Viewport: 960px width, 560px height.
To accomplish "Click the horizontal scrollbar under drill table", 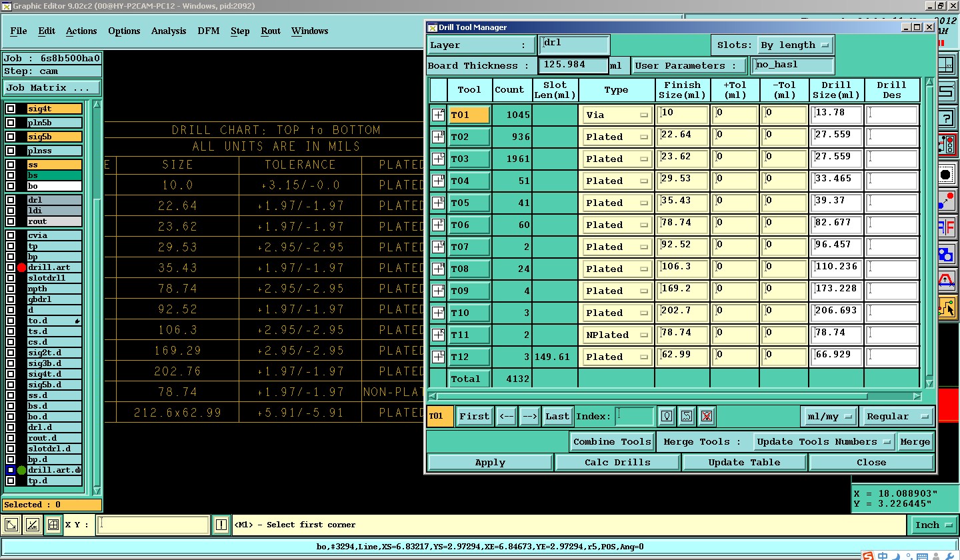I will coord(674,396).
